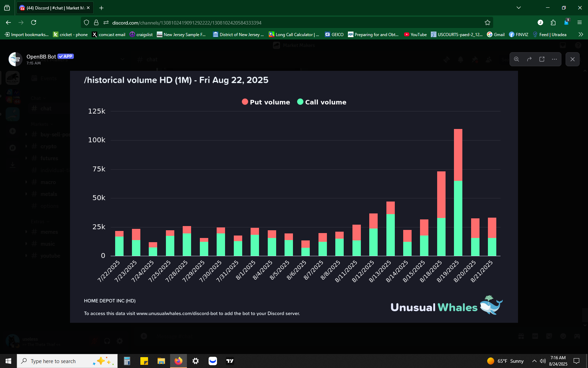Show hidden system tray icons
This screenshot has height=368, width=588.
(534, 361)
